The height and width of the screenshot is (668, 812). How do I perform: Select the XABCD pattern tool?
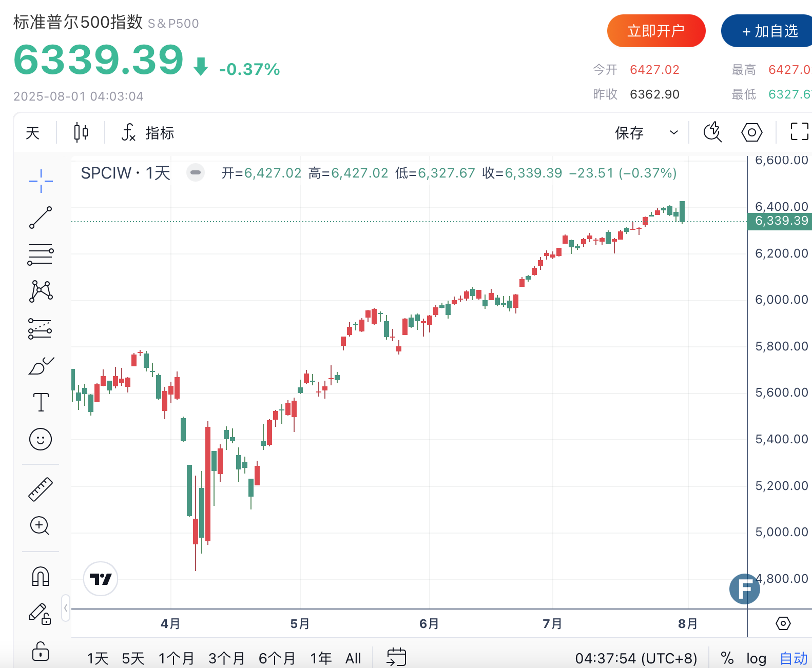pos(41,291)
